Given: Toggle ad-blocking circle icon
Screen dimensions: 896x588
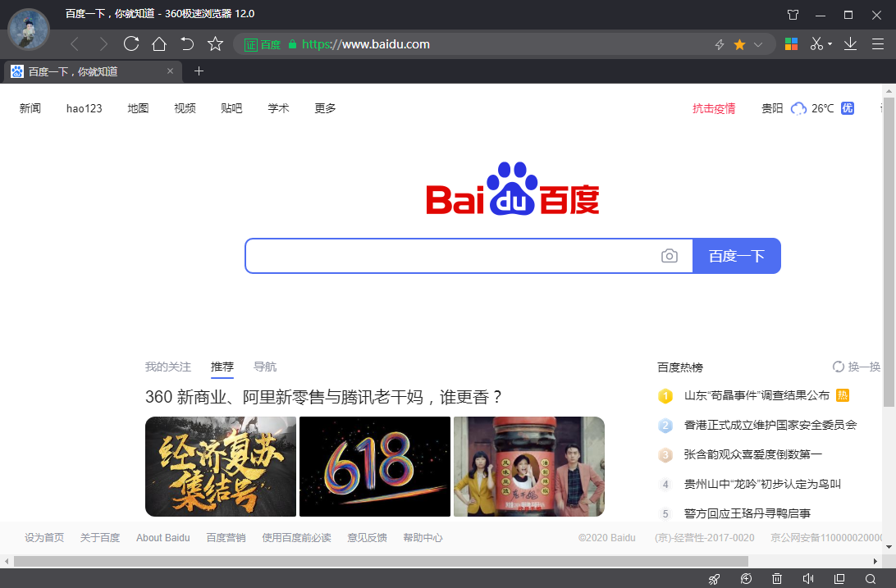Looking at the screenshot, I should coord(745,579).
